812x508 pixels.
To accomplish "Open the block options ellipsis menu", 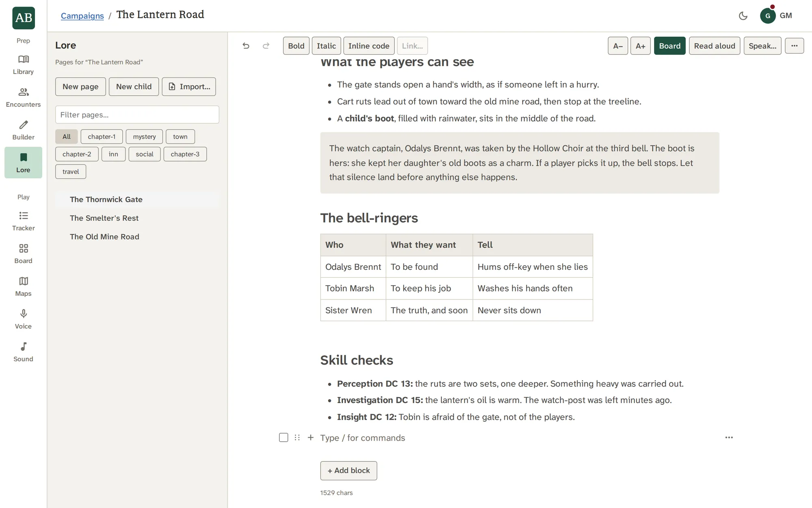I will [729, 438].
